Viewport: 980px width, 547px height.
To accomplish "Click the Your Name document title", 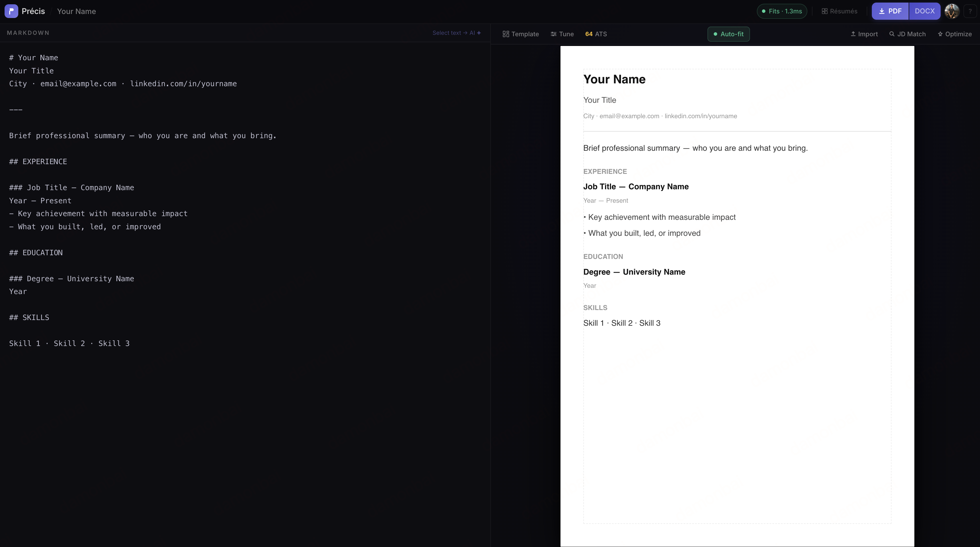I will tap(76, 11).
